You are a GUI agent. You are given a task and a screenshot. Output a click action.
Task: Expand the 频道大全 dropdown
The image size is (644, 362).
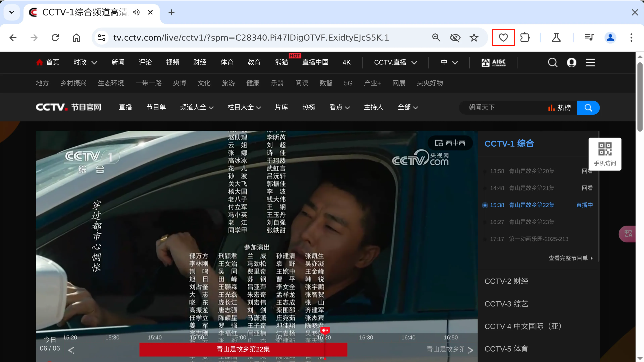197,107
